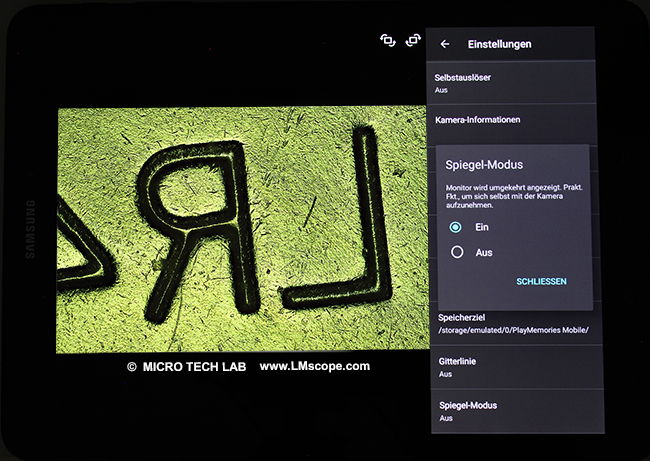Select the Aus radio option

(x=457, y=252)
